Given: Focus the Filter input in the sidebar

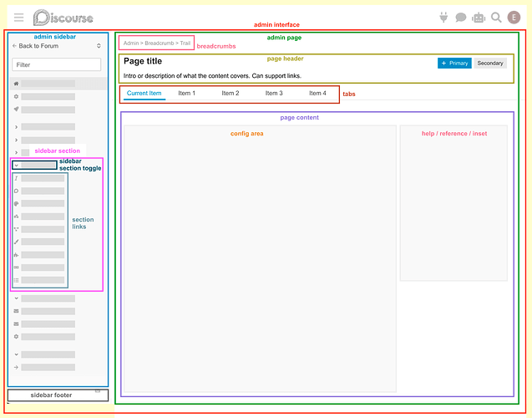Looking at the screenshot, I should [56, 64].
